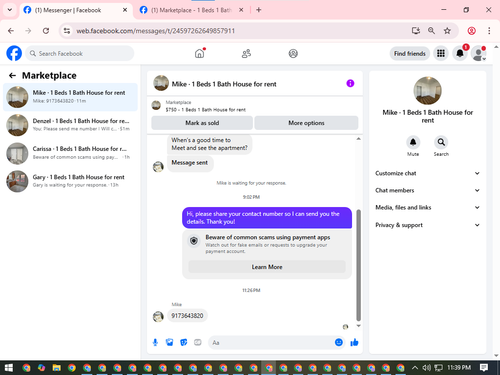The image size is (500, 375).
Task: Expand Media, files and links section
Action: 428,207
